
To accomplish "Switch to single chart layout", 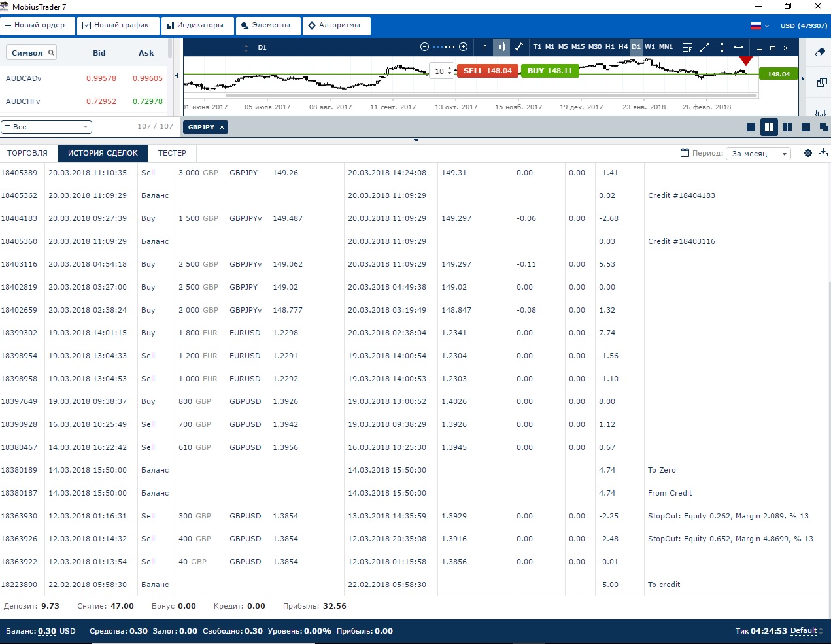I will tap(751, 127).
